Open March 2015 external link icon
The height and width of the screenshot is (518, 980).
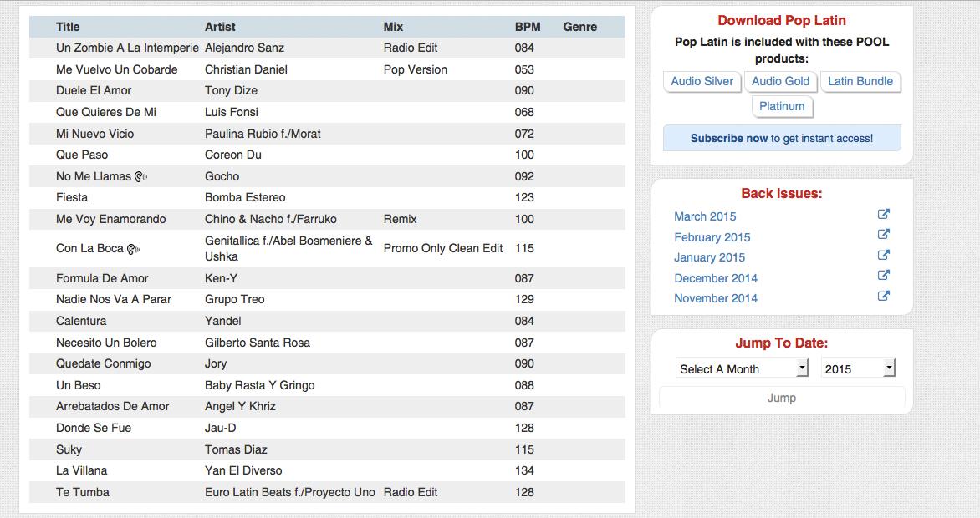pyautogui.click(x=883, y=215)
